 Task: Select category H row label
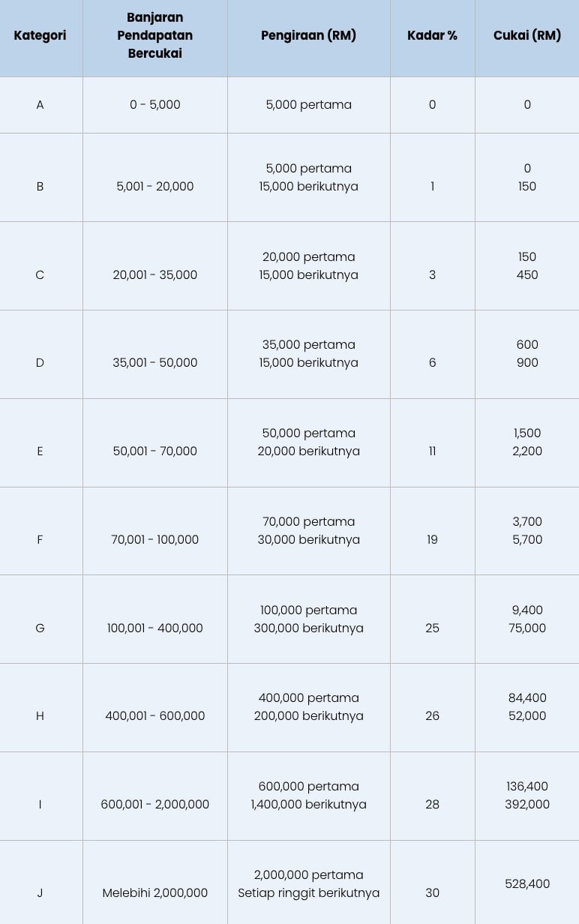click(40, 716)
